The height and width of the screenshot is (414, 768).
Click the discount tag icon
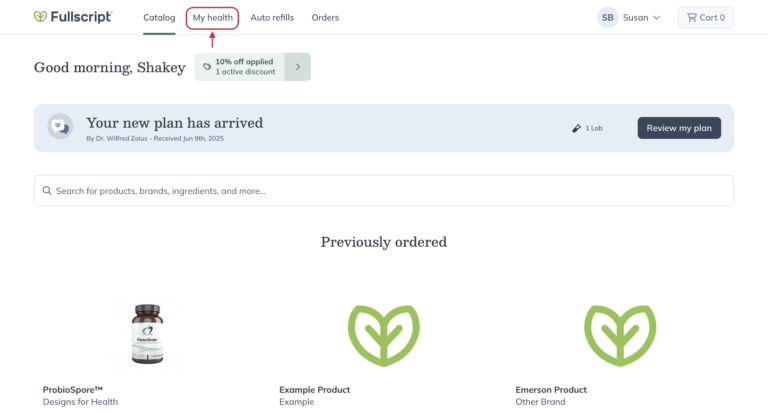[207, 67]
